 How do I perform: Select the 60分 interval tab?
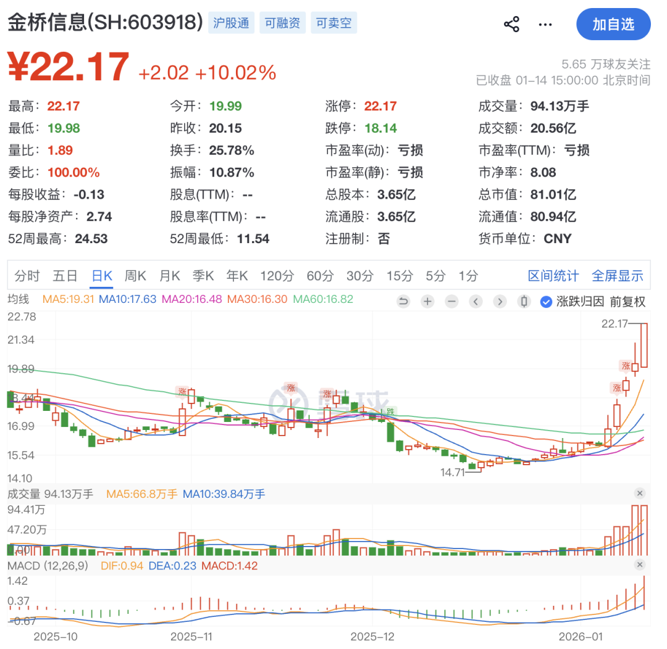click(x=319, y=275)
